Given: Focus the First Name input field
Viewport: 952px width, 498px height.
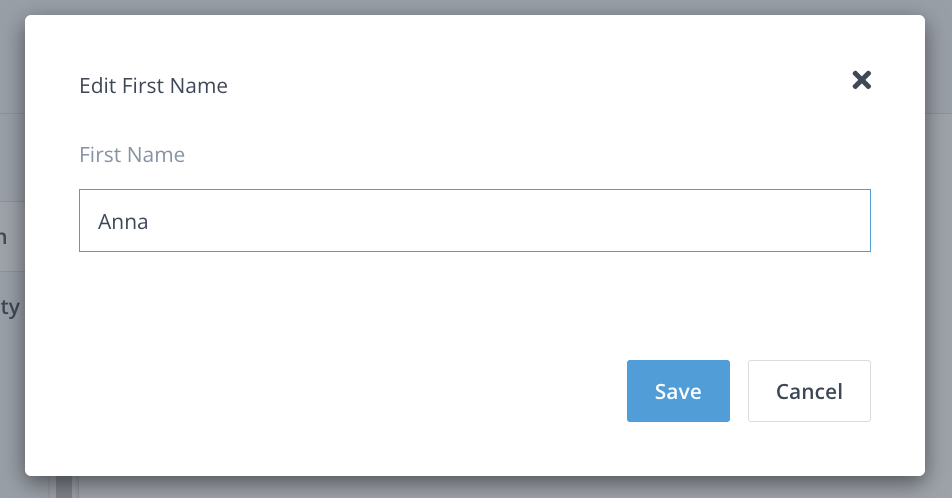Looking at the screenshot, I should tap(474, 221).
